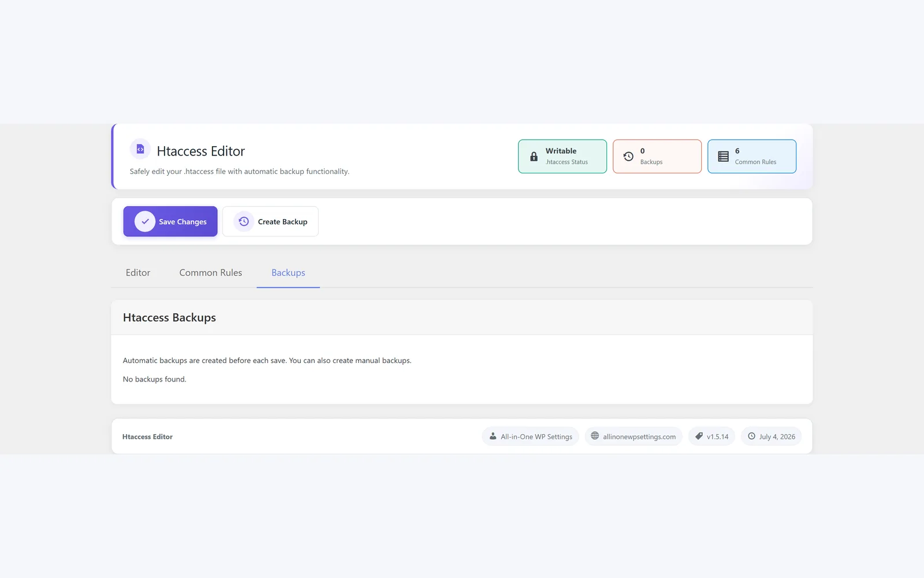The width and height of the screenshot is (924, 578).
Task: Click the history clock icon in the Backups card
Action: click(x=628, y=157)
